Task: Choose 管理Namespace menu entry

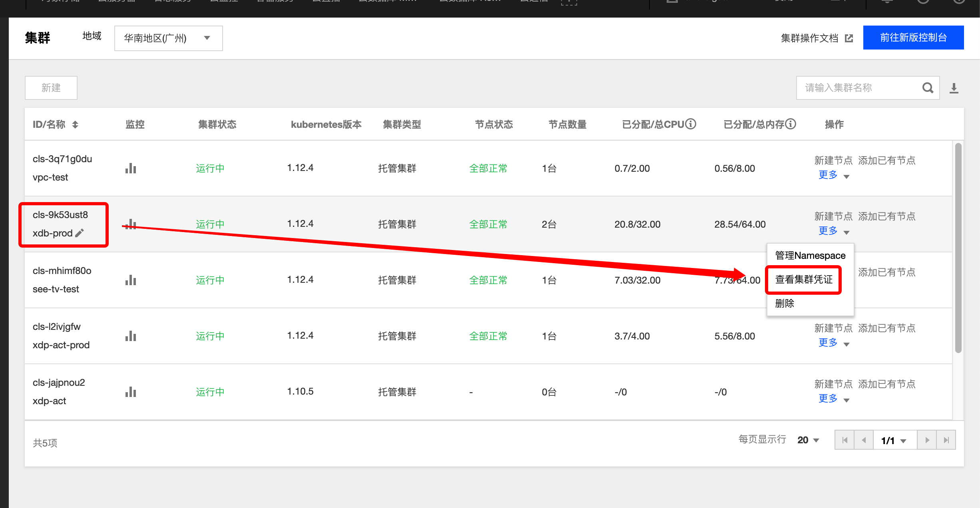Action: pyautogui.click(x=810, y=256)
